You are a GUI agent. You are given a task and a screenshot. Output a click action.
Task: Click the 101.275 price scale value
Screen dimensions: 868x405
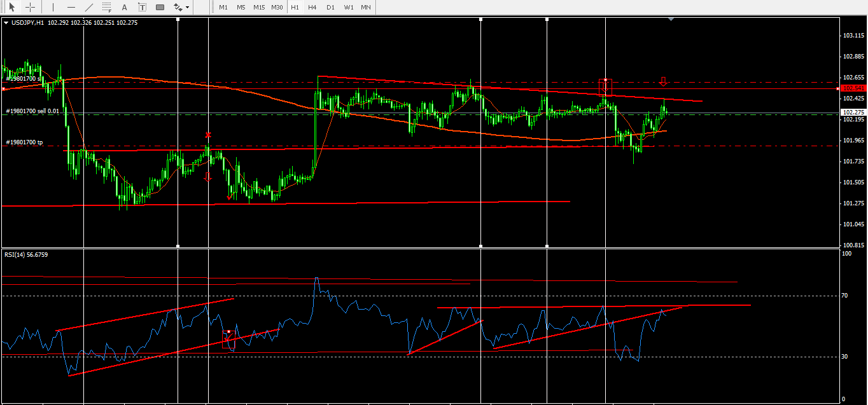[853, 203]
